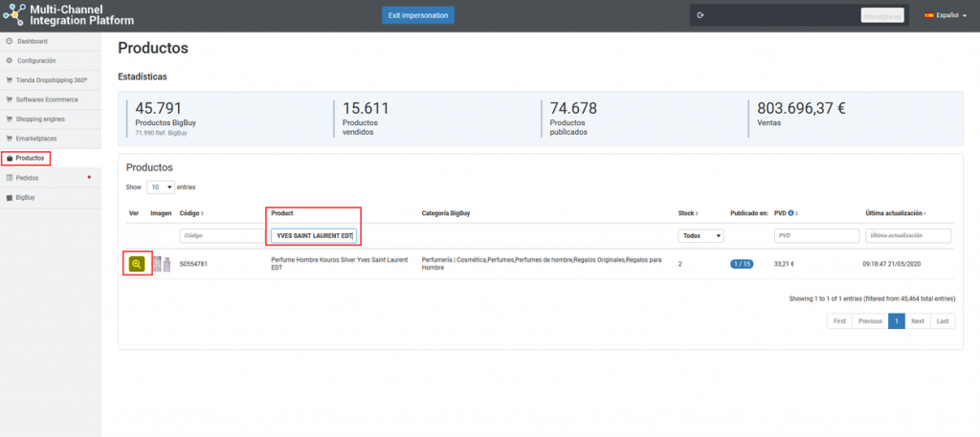Click the yellow magnifier view product icon

(137, 263)
